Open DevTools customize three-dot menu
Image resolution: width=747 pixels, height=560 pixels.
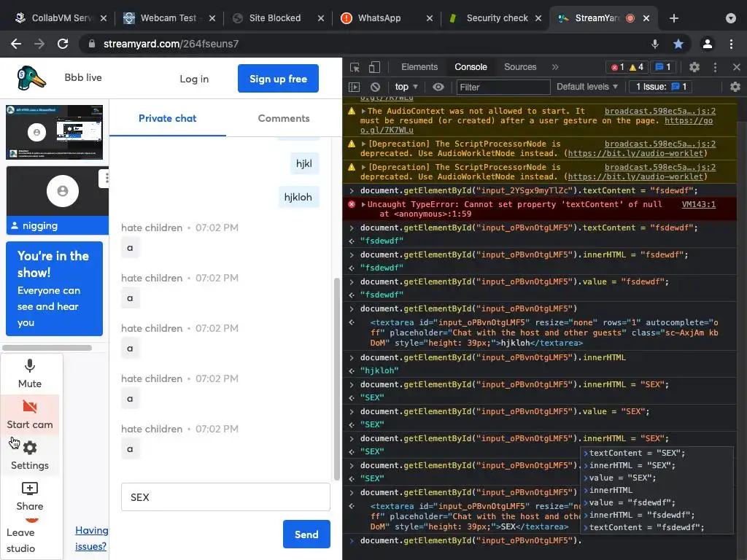pos(715,67)
